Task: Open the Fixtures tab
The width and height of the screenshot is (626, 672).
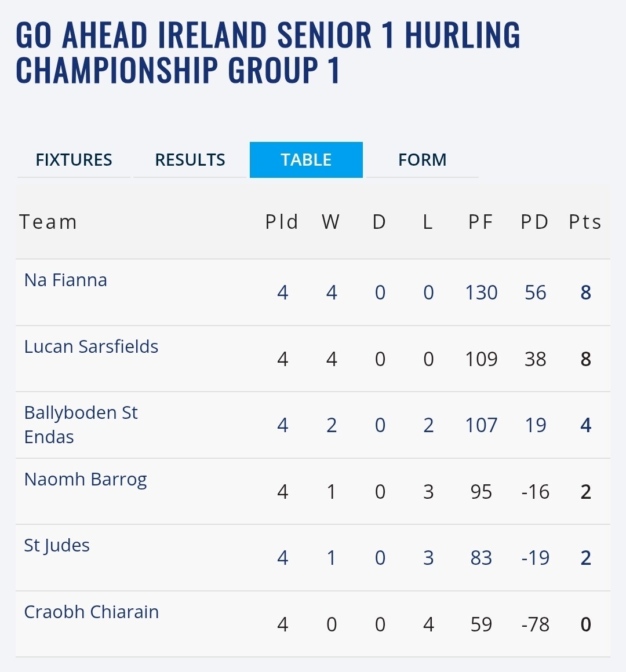Action: tap(74, 160)
